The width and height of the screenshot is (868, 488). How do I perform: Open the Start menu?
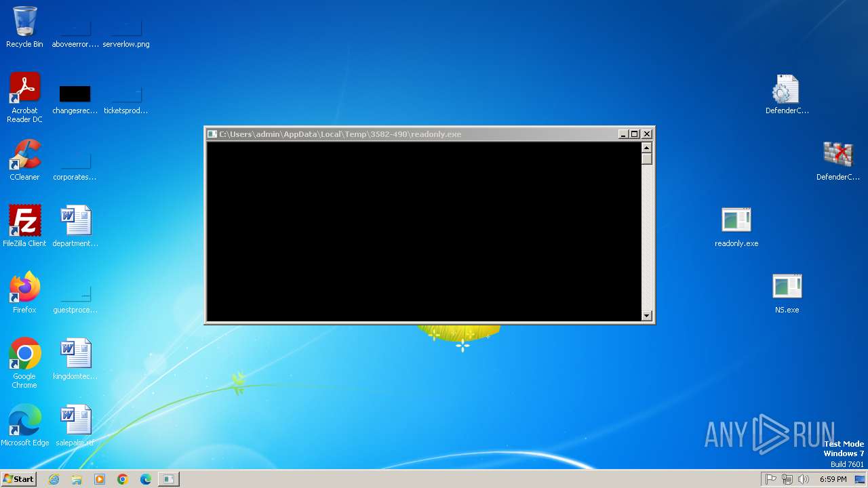(18, 479)
